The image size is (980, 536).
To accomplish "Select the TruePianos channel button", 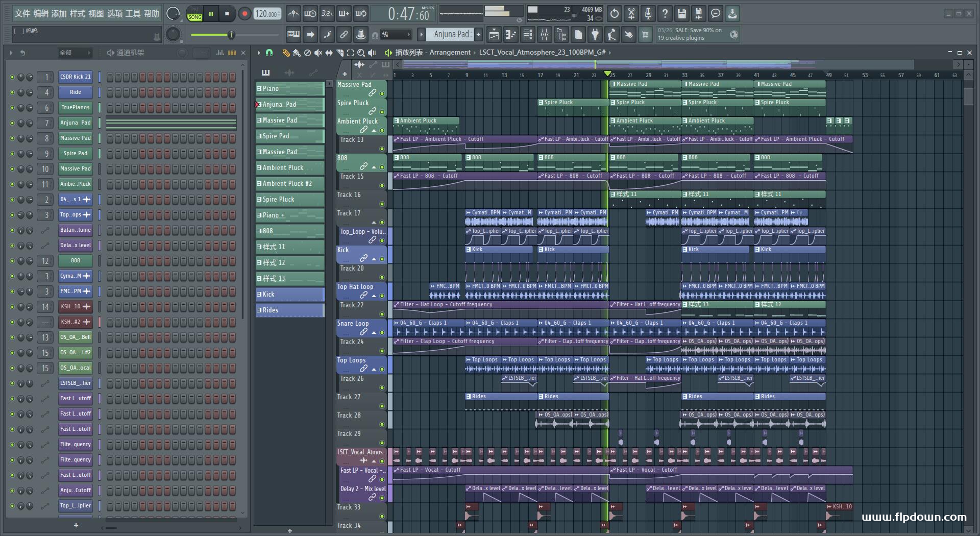I will point(76,108).
